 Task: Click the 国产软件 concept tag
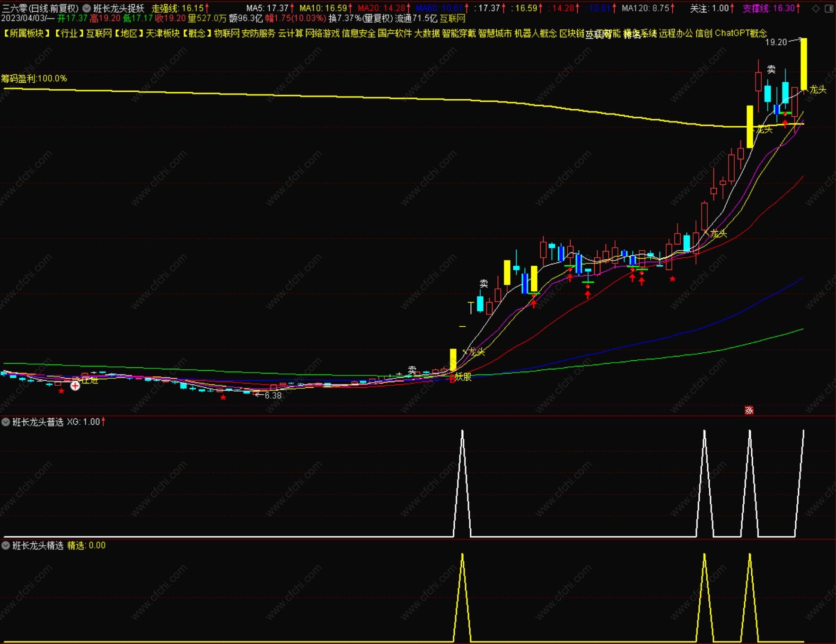[x=395, y=33]
